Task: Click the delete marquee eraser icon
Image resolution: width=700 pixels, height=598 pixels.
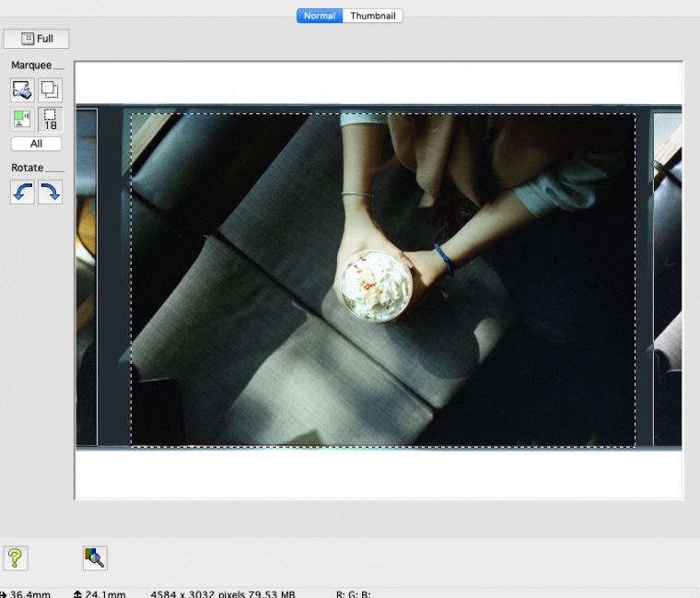Action: tap(23, 89)
